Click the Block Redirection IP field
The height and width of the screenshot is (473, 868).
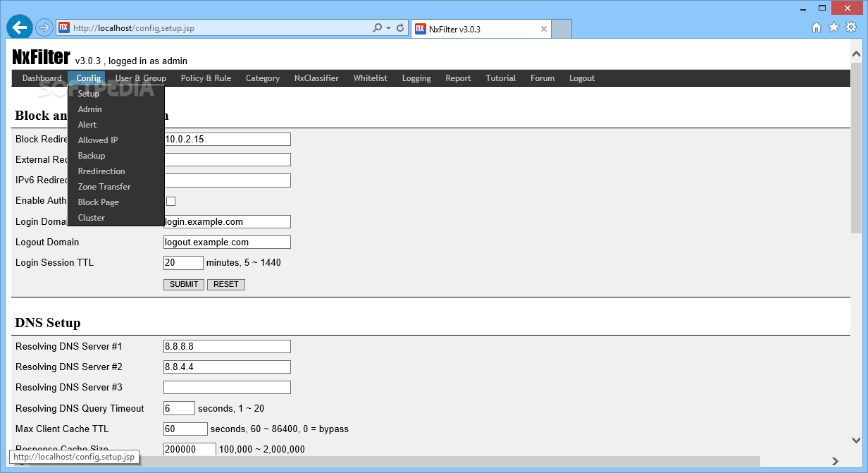click(227, 140)
